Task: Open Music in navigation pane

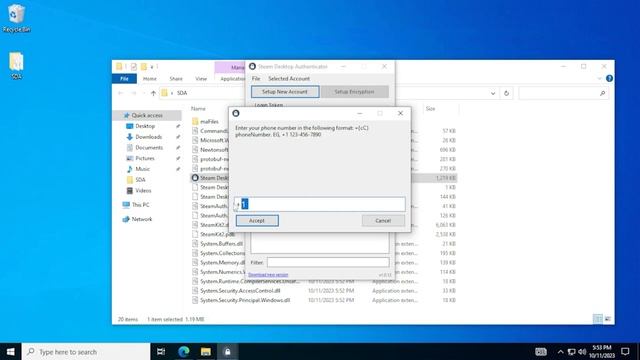Action: [x=142, y=169]
